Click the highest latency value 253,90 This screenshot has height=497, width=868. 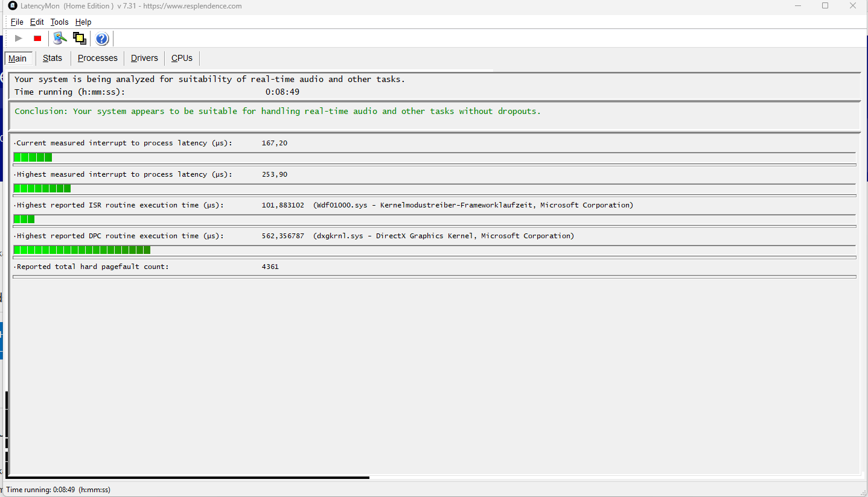[x=275, y=174]
